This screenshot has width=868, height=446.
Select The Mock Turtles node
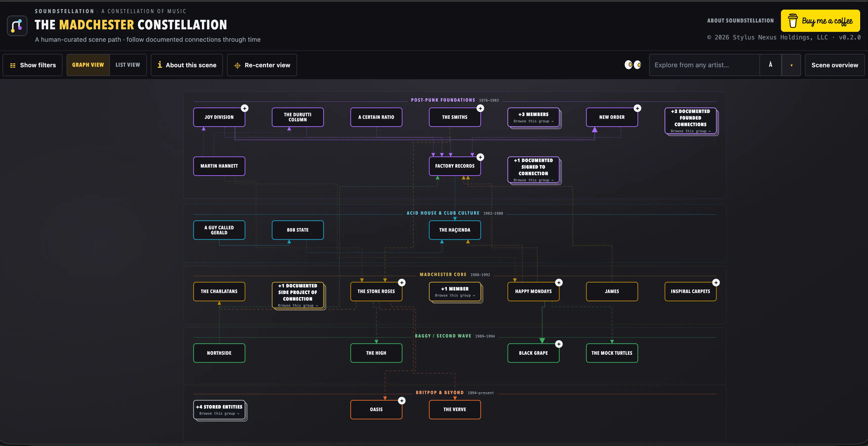tap(612, 353)
